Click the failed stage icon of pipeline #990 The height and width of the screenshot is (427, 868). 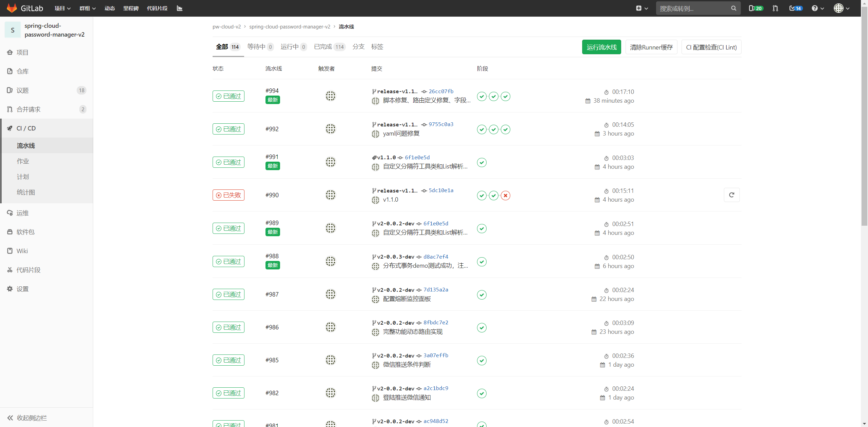505,196
